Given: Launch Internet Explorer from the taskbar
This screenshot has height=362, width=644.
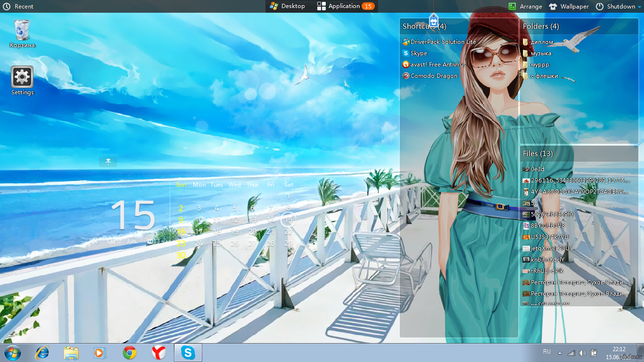Looking at the screenshot, I should [x=42, y=353].
